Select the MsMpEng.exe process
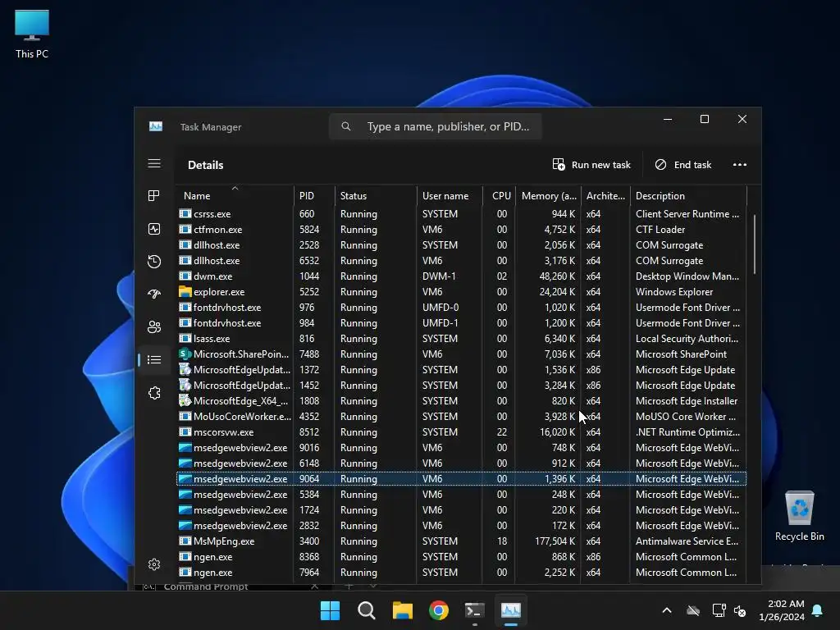This screenshot has width=840, height=630. 461,541
